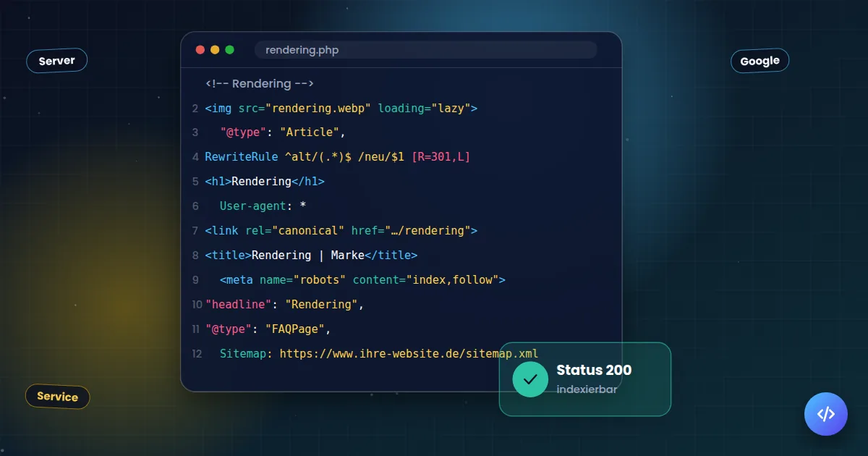Screen dimensions: 868x456
Task: Click the link rel="canonical" code line
Action: coord(341,231)
